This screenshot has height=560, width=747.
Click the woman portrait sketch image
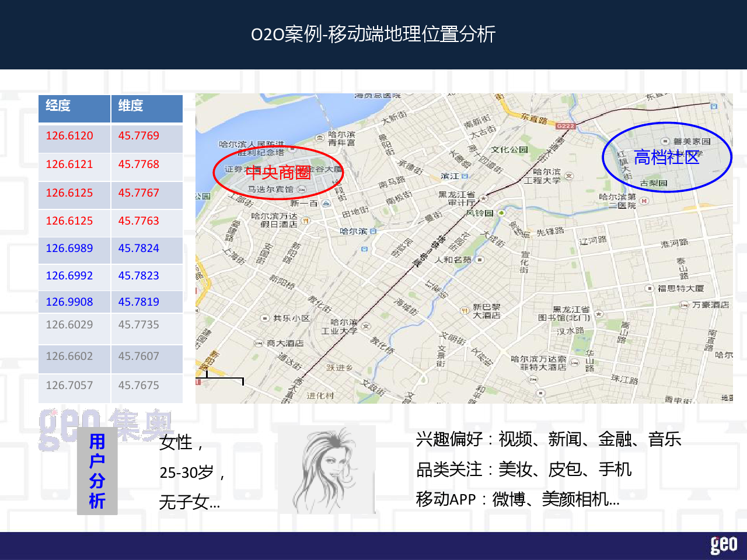tap(326, 470)
